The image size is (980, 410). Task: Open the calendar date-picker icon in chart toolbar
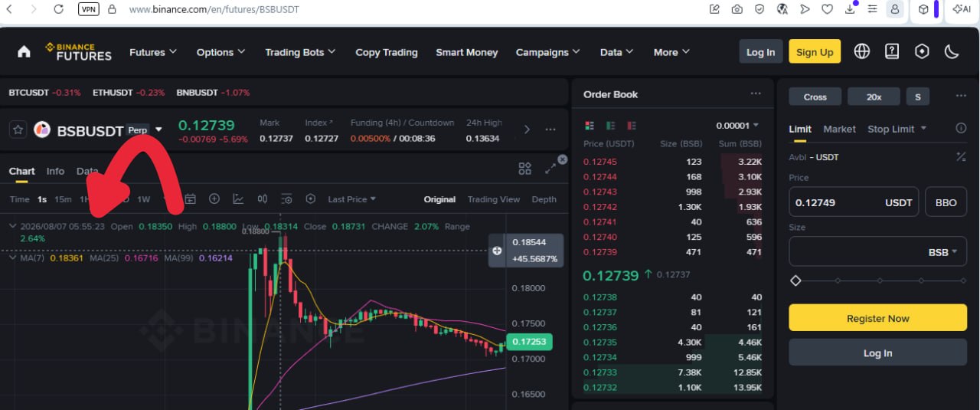190,198
